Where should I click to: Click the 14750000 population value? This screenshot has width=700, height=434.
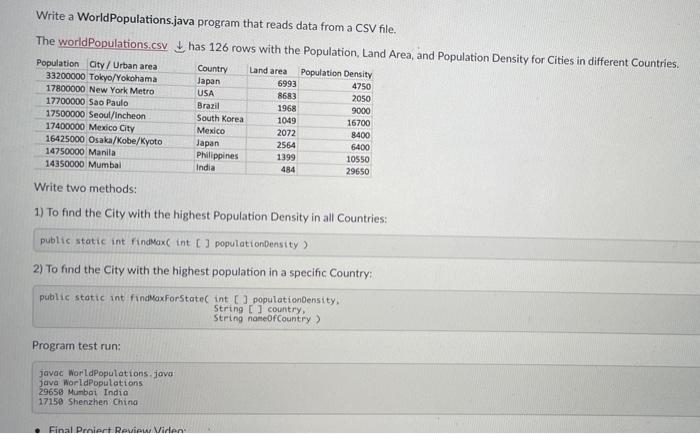[64, 151]
